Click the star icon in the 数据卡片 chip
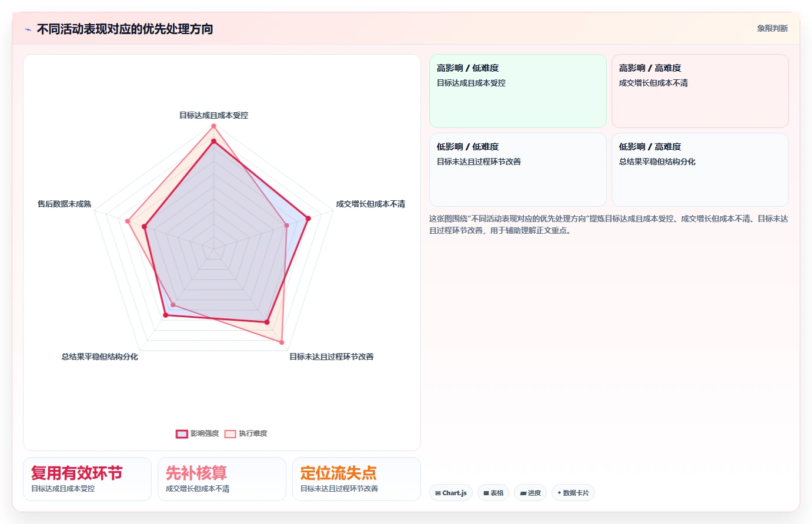The image size is (812, 524). click(x=559, y=493)
